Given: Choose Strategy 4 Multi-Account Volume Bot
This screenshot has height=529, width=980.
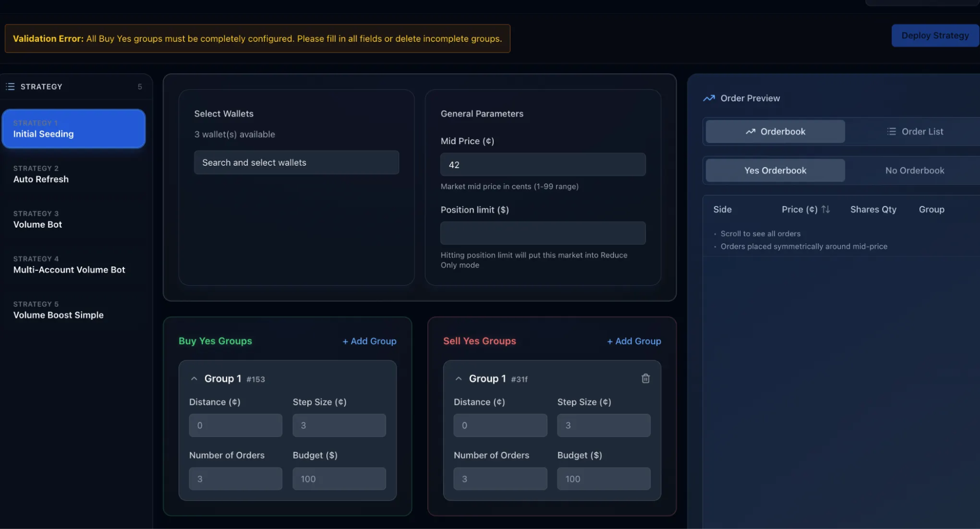Looking at the screenshot, I should 74,265.
